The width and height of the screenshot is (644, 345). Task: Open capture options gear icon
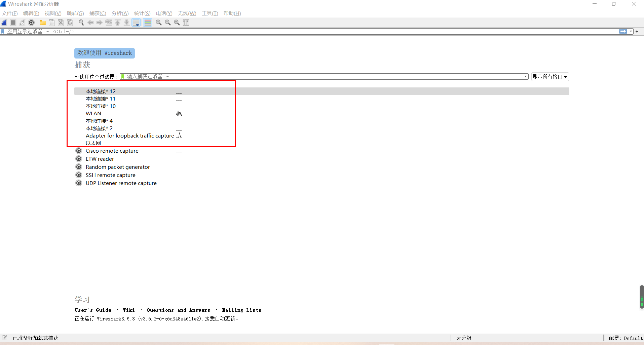tap(31, 23)
